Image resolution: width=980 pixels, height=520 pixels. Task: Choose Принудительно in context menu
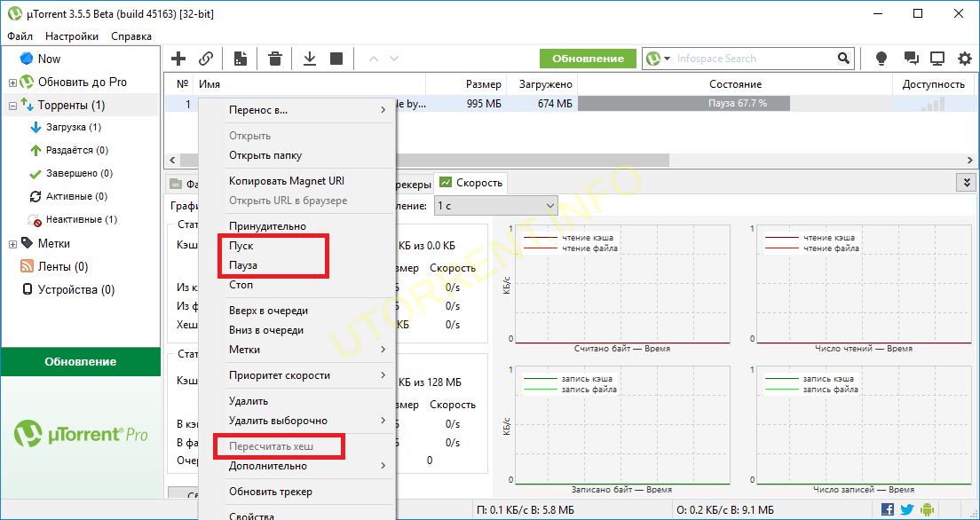point(296,226)
